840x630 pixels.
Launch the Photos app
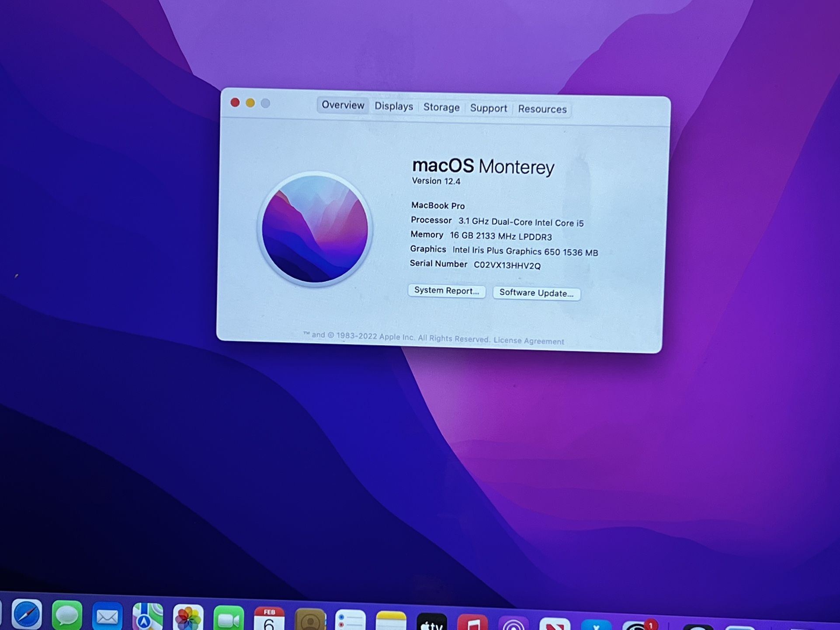[x=188, y=619]
